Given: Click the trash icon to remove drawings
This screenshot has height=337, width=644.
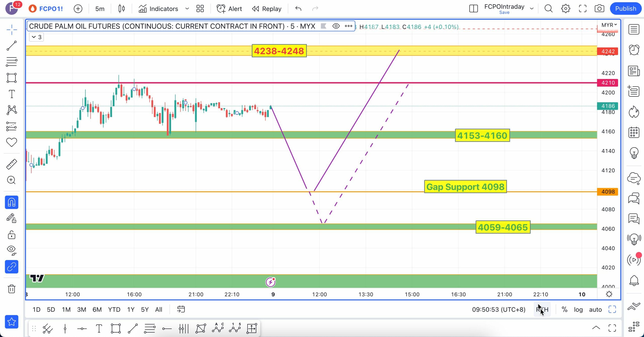Looking at the screenshot, I should (x=12, y=289).
